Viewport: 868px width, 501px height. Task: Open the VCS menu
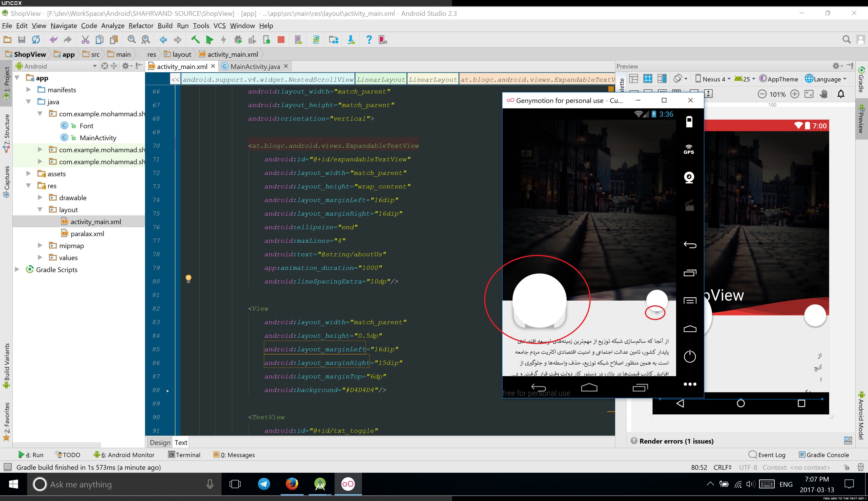pyautogui.click(x=220, y=26)
